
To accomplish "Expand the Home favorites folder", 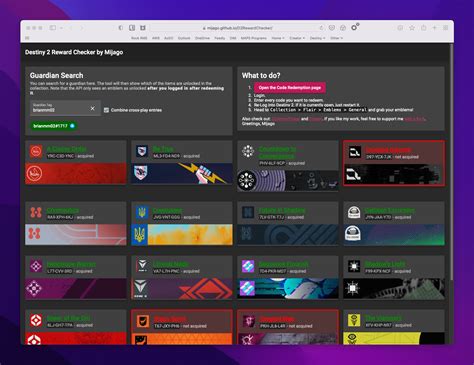I will coord(278,38).
